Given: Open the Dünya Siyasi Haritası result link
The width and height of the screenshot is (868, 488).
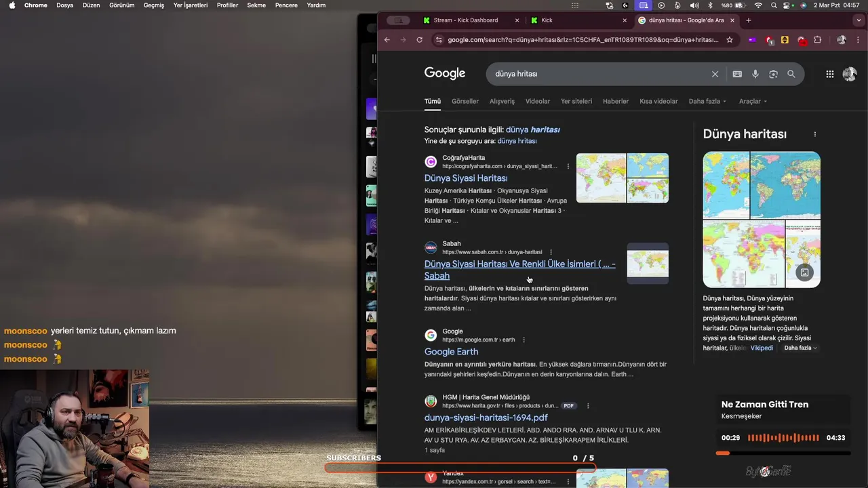Looking at the screenshot, I should pyautogui.click(x=466, y=178).
